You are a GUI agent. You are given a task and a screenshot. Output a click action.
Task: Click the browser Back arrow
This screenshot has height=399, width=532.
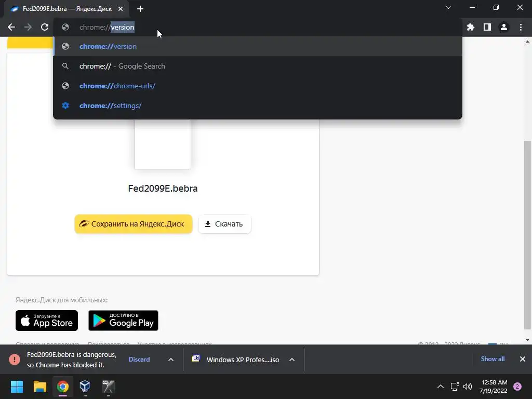pyautogui.click(x=11, y=27)
